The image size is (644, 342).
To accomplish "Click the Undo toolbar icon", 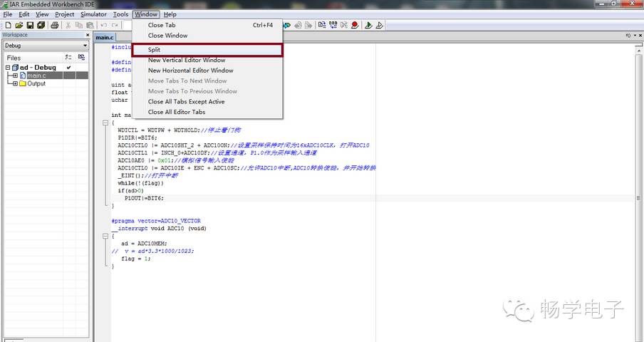I will (104, 25).
